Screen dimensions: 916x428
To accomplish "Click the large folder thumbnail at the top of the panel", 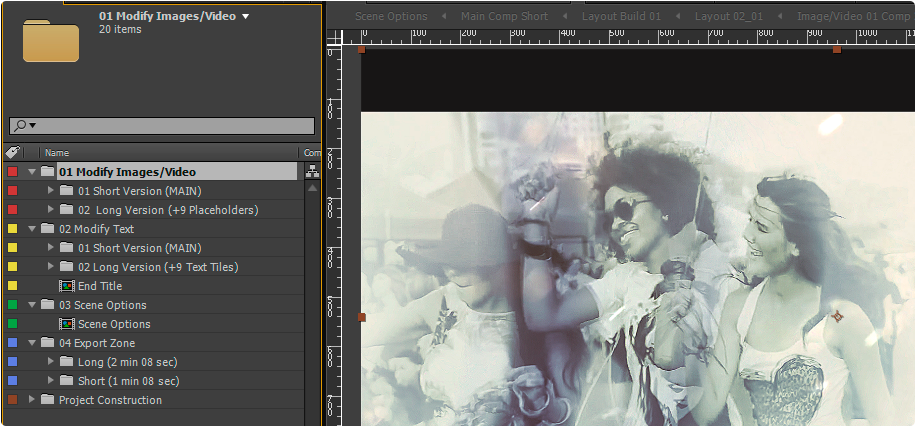I will pos(51,39).
